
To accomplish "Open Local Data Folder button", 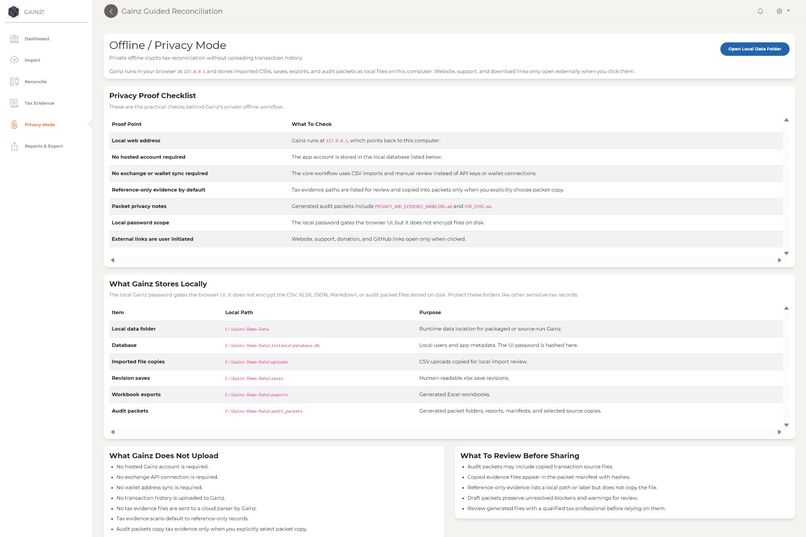I will tap(755, 49).
